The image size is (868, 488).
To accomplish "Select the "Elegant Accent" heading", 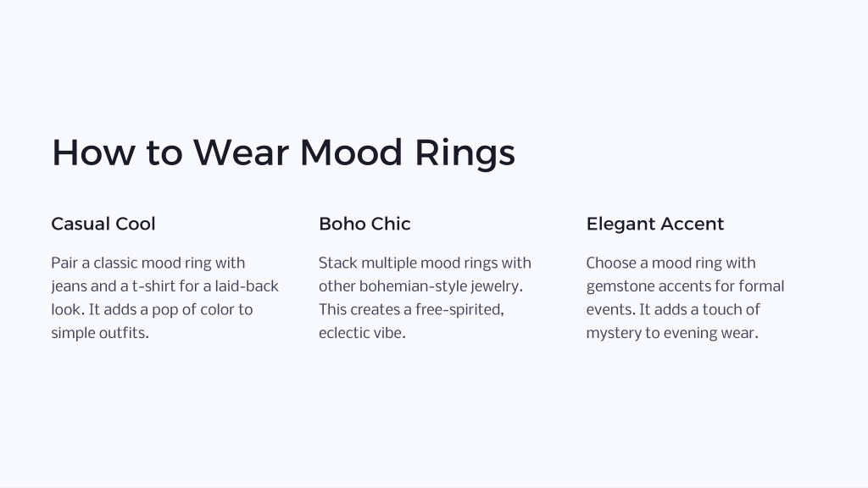I will (x=655, y=224).
